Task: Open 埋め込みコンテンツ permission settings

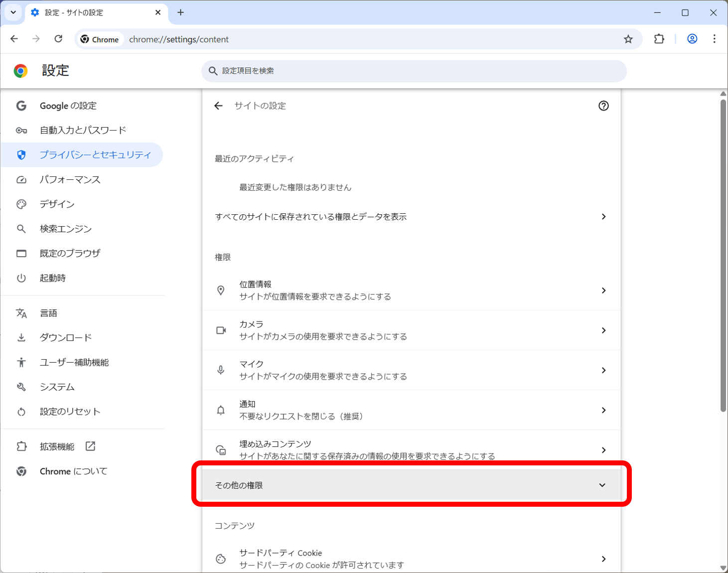Action: pyautogui.click(x=412, y=450)
